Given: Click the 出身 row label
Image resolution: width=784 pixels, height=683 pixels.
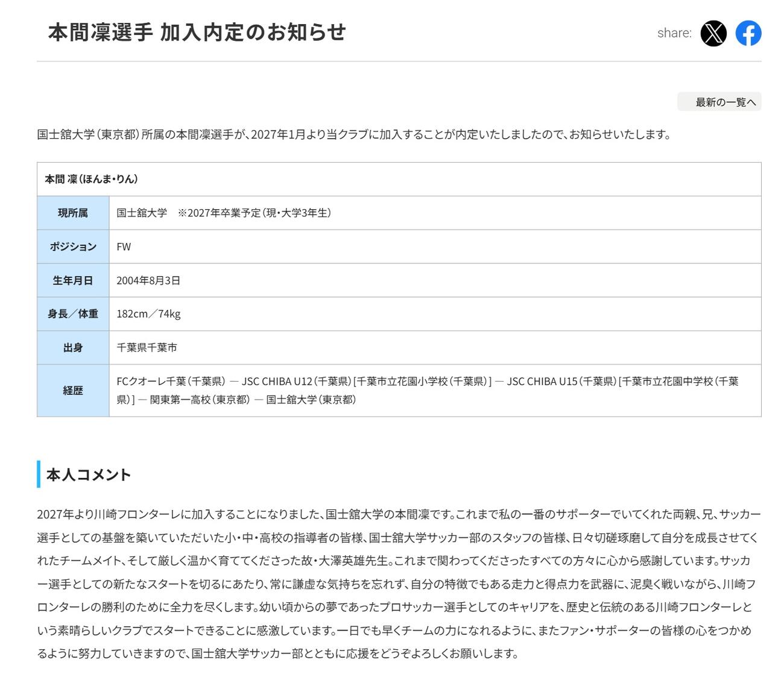Looking at the screenshot, I should (x=73, y=348).
